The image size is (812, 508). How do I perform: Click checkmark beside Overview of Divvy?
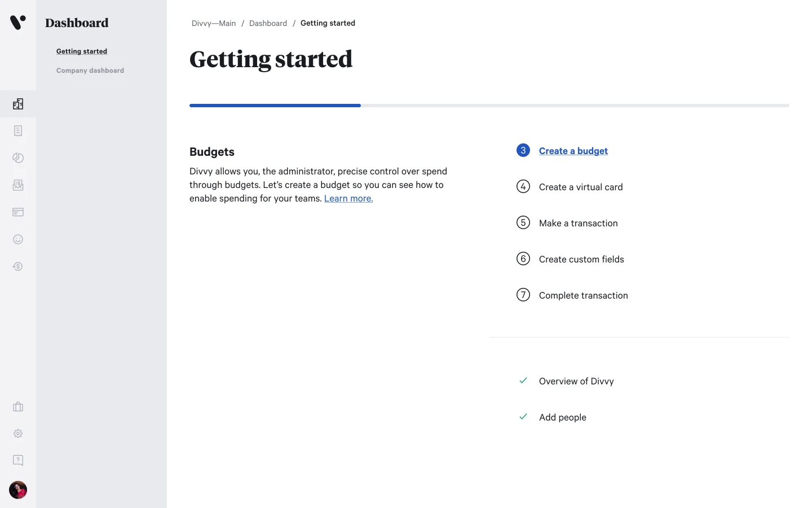(523, 380)
